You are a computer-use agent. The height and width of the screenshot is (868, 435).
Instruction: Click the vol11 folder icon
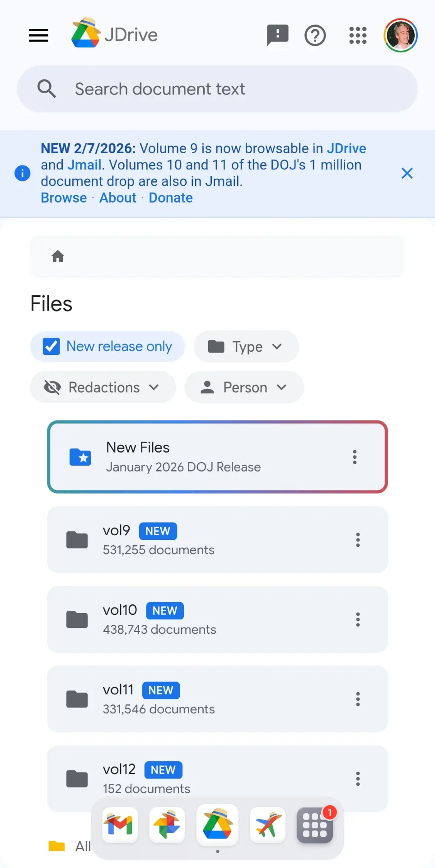click(x=77, y=699)
